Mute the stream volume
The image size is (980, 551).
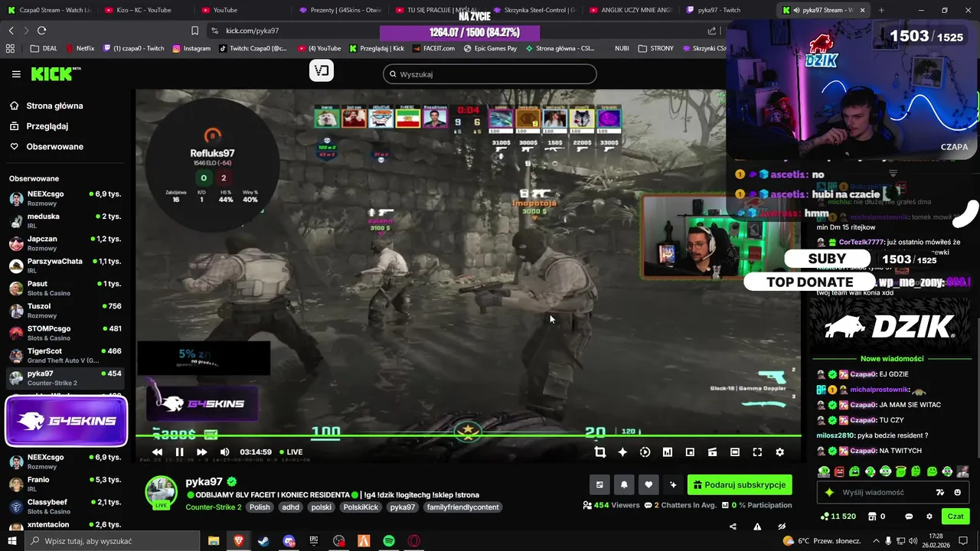[x=224, y=452]
